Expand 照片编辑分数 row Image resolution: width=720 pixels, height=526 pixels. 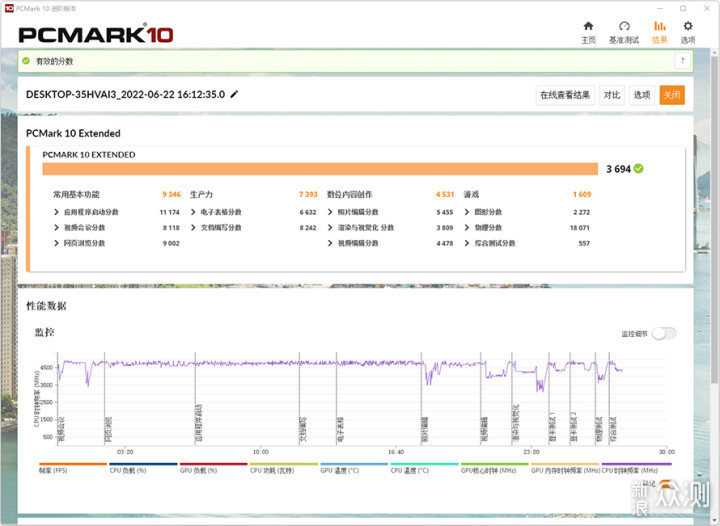330,212
